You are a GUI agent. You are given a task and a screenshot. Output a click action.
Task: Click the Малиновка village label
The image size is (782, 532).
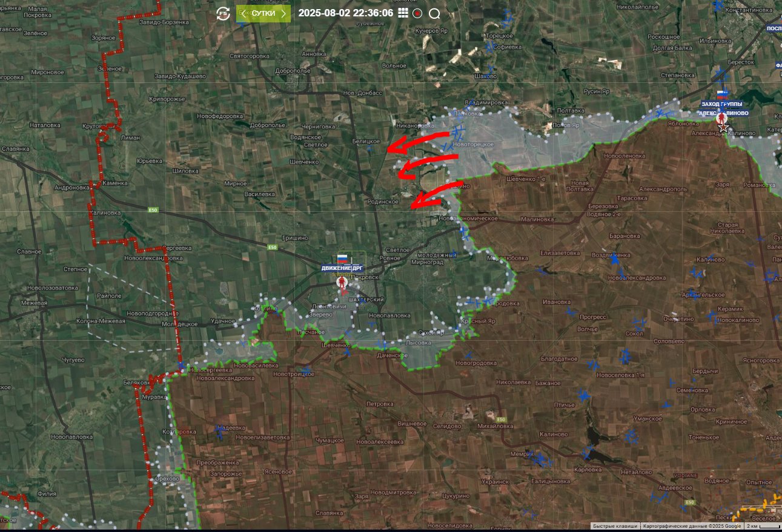tap(537, 220)
